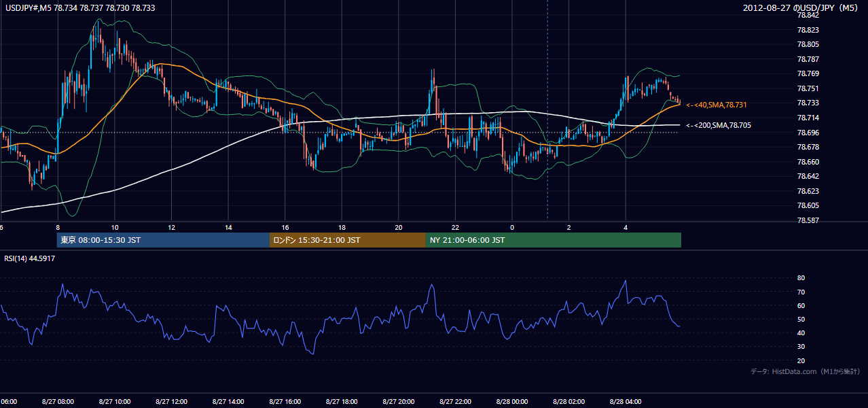The height and width of the screenshot is (408, 868).
Task: Click the 78.605 price axis label
Action: (x=808, y=205)
